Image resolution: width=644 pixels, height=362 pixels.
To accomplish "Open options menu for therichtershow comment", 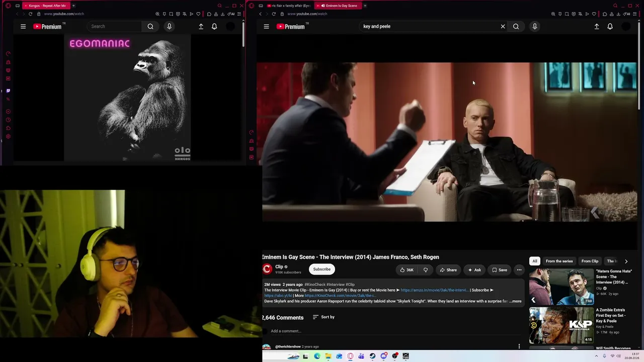I will [x=519, y=346].
